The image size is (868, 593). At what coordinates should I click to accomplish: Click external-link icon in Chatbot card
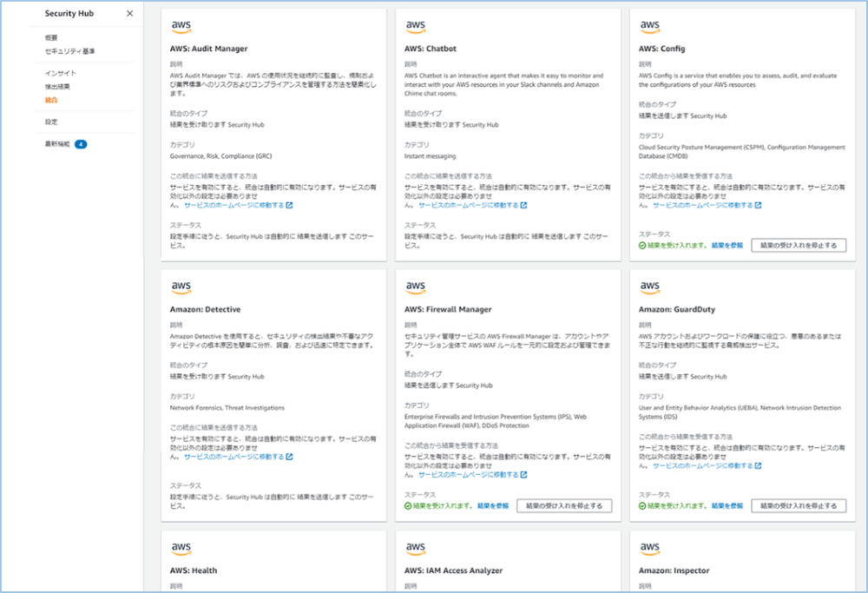point(523,205)
